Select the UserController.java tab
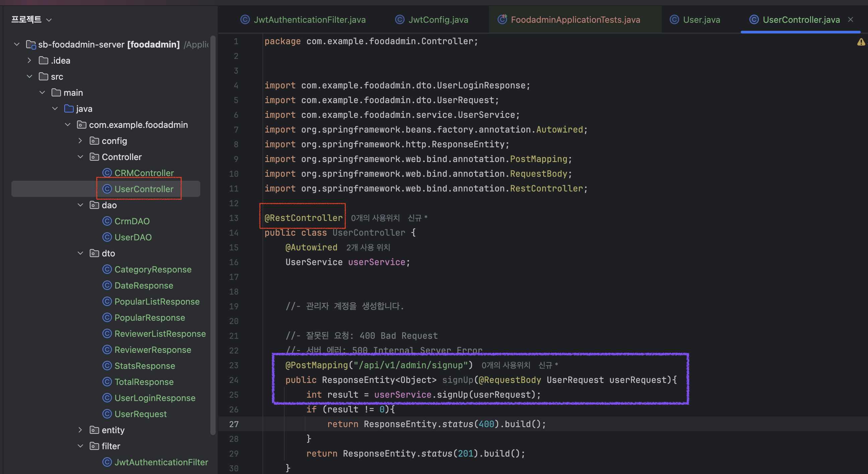 801,19
